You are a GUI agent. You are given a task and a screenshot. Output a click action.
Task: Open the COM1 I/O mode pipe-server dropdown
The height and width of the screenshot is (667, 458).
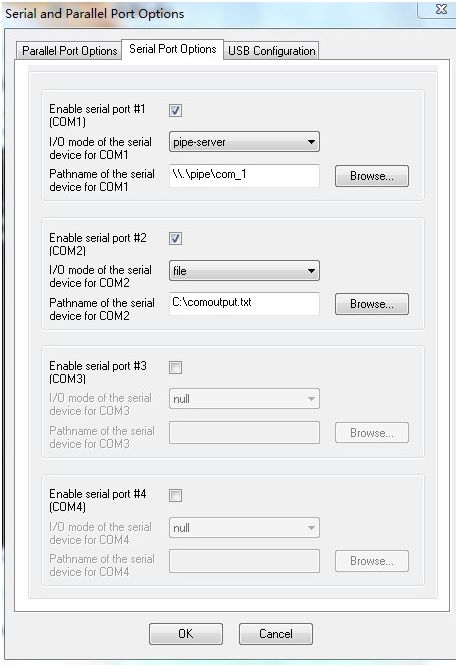(244, 142)
